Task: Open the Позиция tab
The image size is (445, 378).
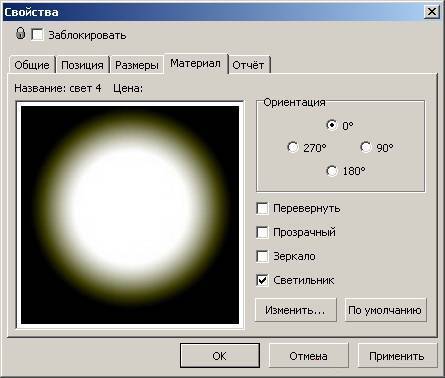Action: click(82, 65)
